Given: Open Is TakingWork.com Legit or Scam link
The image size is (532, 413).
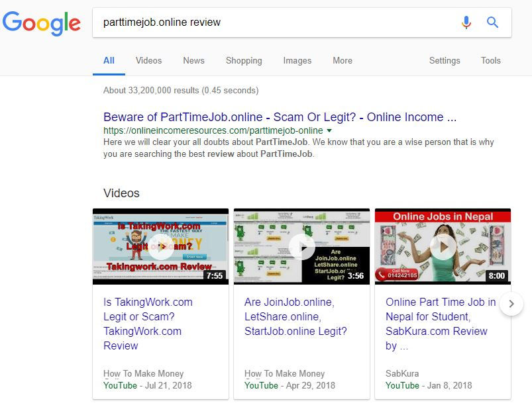Looking at the screenshot, I should tap(148, 324).
